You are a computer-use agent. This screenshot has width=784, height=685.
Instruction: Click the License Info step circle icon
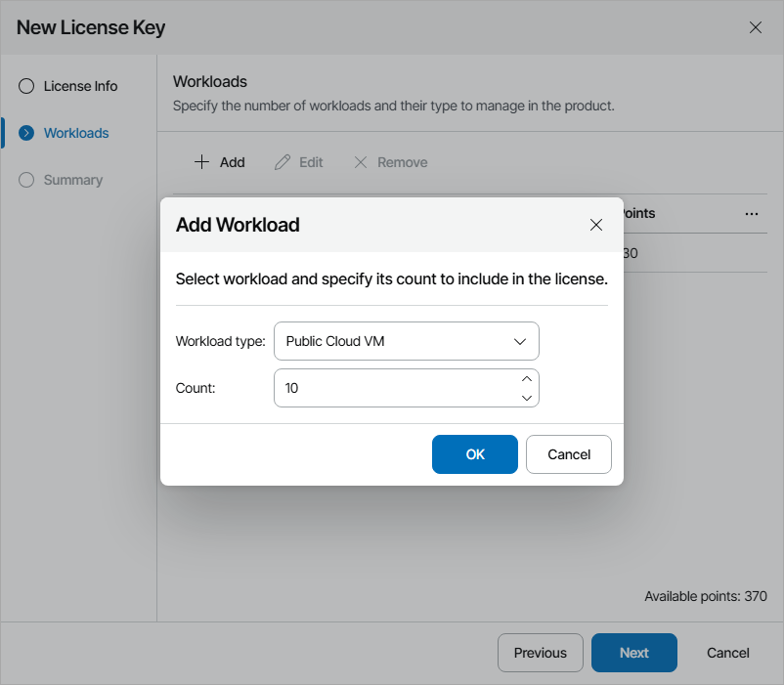26,86
